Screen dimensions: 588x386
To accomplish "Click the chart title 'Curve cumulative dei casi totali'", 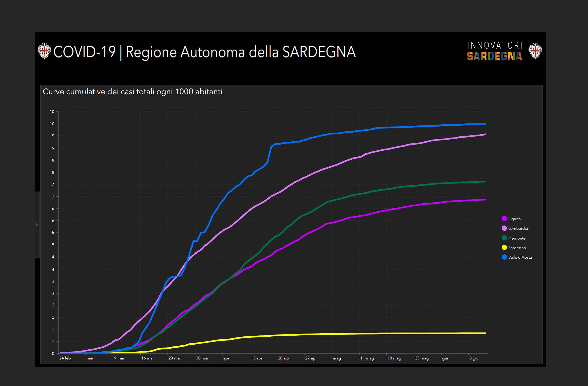I will [x=132, y=92].
